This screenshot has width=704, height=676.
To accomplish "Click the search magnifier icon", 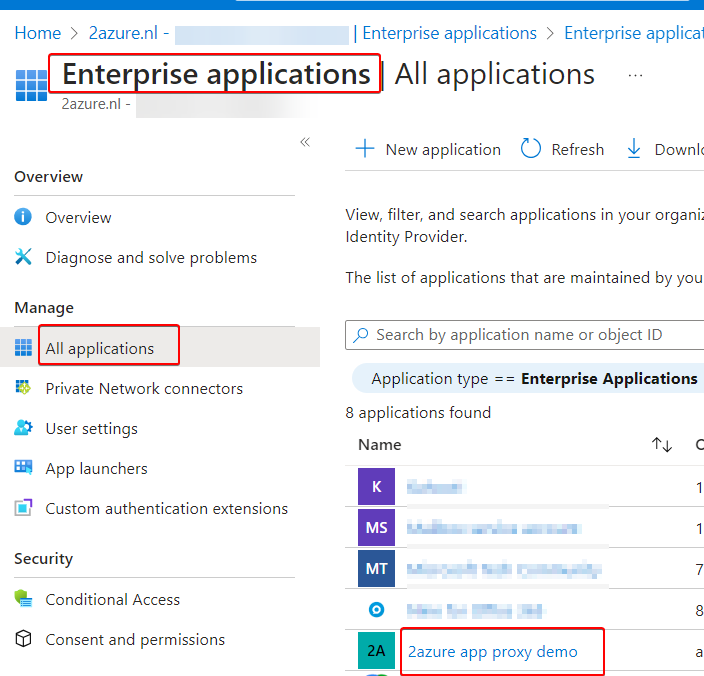I will coord(361,335).
